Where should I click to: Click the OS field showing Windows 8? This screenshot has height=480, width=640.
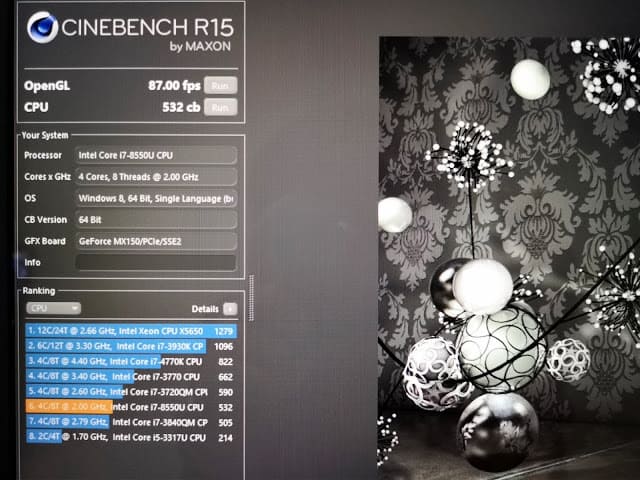click(x=156, y=198)
